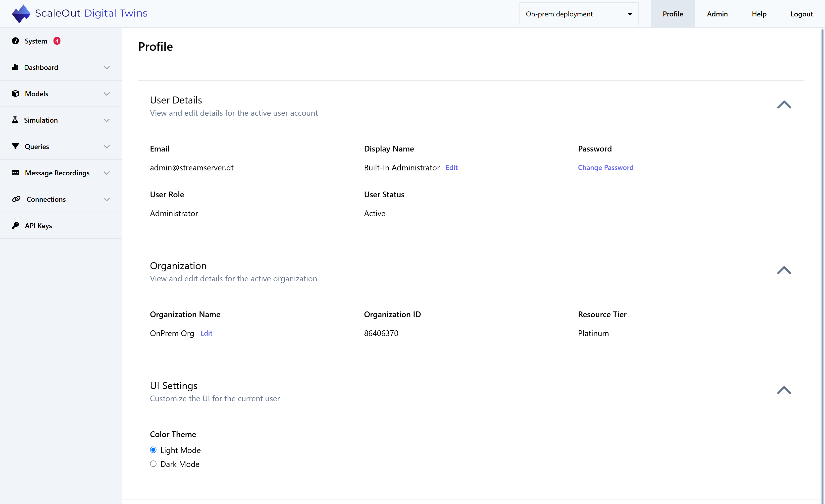This screenshot has height=504, width=825.
Task: Click the Connections link icon
Action: (16, 199)
